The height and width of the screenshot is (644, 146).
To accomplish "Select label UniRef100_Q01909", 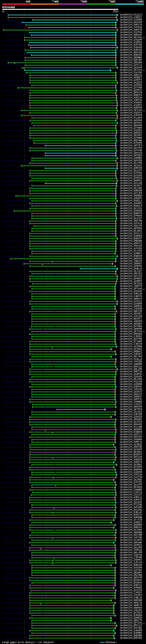I will 131,67.
